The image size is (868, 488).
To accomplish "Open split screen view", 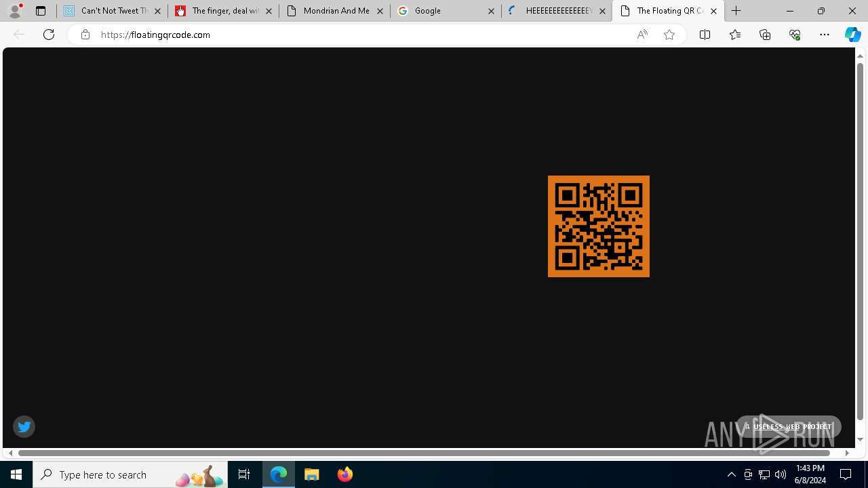I will click(705, 35).
